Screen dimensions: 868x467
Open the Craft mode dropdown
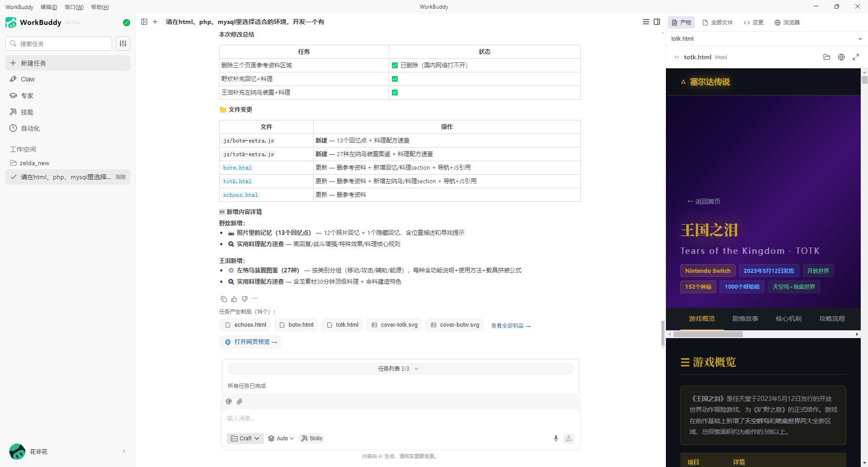pos(245,438)
